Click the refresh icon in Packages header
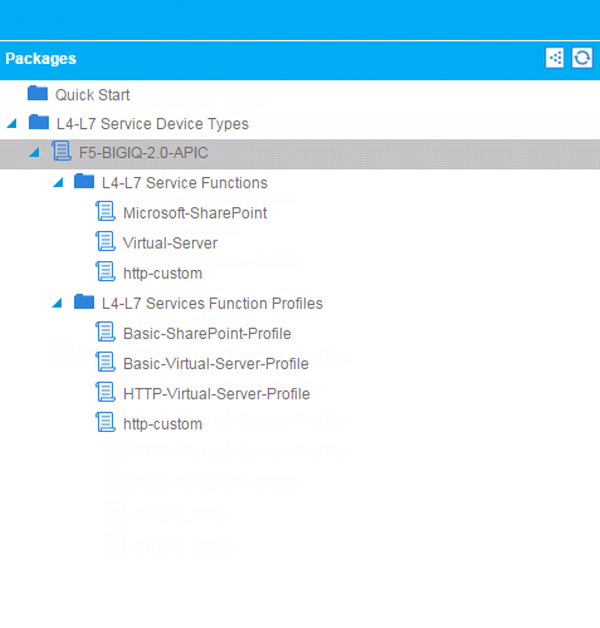This screenshot has width=600, height=628. click(582, 58)
